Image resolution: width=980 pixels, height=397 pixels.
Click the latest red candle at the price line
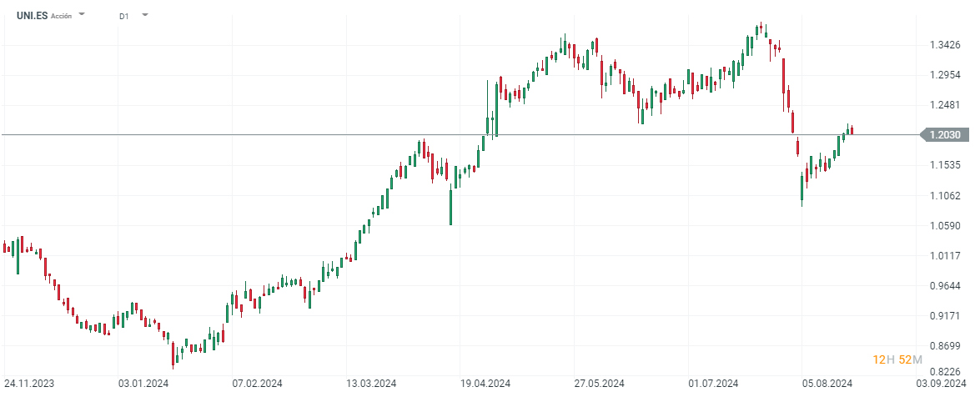[852, 130]
